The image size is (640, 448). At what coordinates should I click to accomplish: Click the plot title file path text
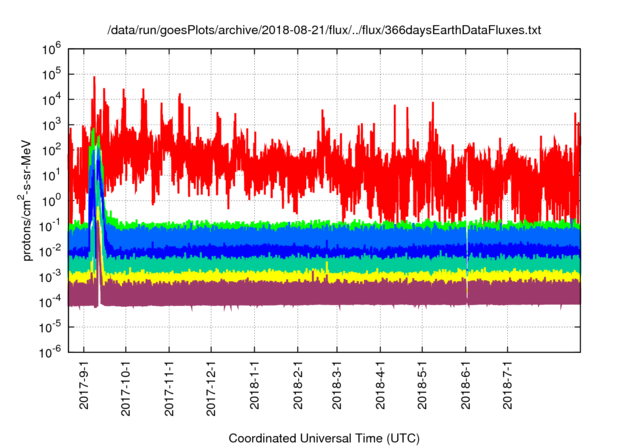point(324,30)
